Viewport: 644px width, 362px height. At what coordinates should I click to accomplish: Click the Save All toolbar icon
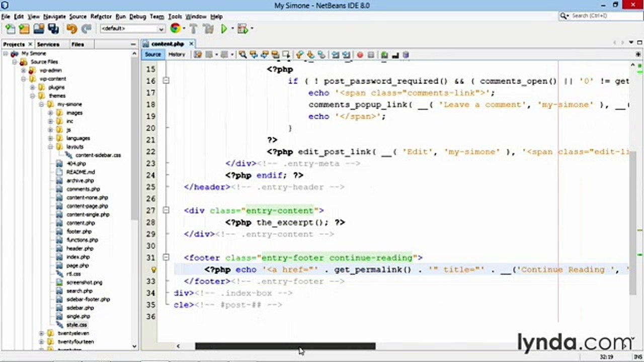pos(53,29)
